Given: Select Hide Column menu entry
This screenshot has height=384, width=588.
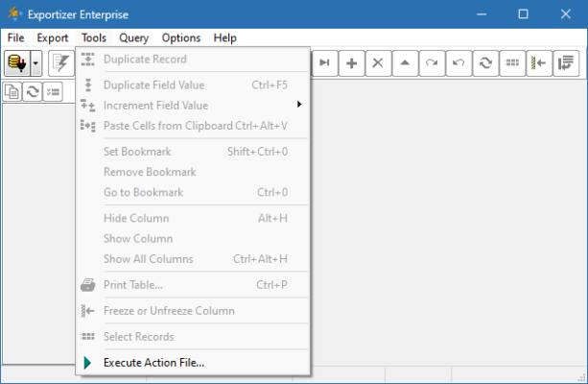Looking at the screenshot, I should [x=193, y=218].
